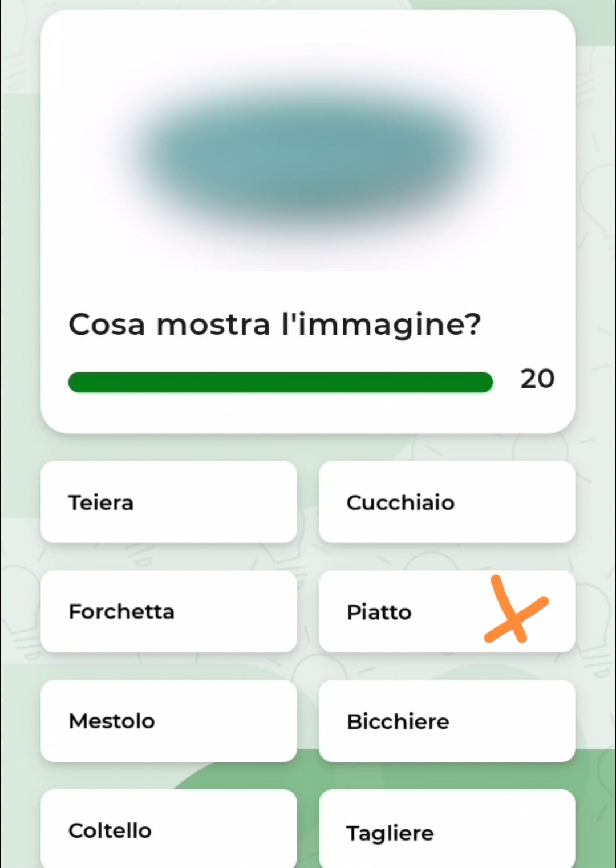Choose the Tagliere answer option
The height and width of the screenshot is (868, 616).
(447, 829)
